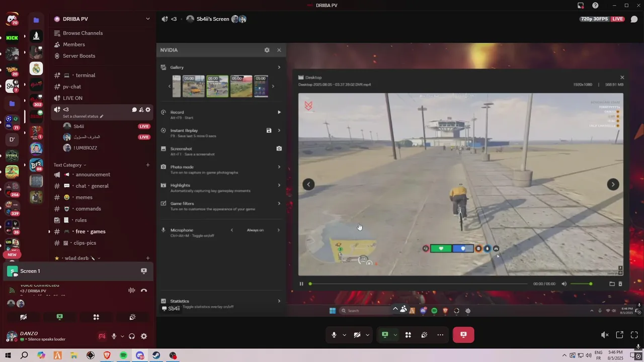The height and width of the screenshot is (362, 644).
Task: Disconnect with the red call button
Action: pyautogui.click(x=463, y=335)
